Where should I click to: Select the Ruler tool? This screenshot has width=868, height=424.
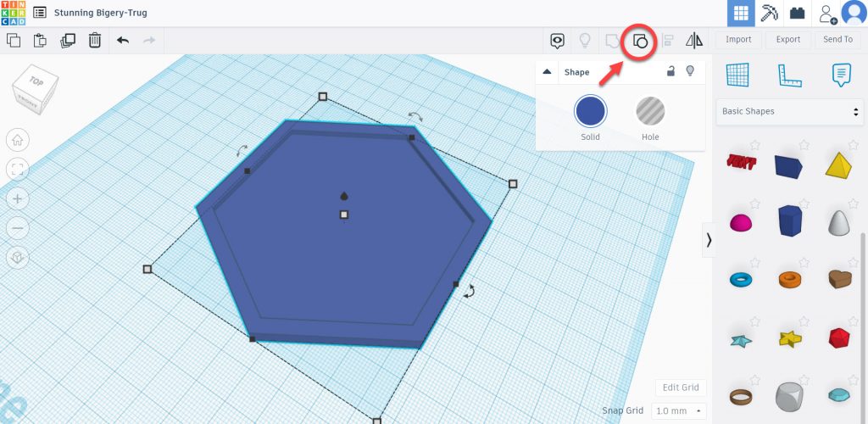click(x=790, y=75)
